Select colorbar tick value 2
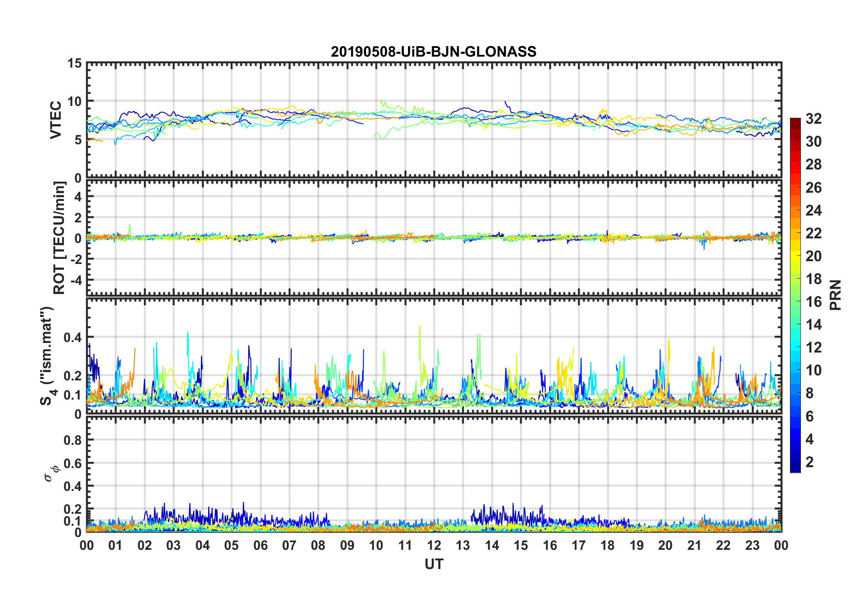The image size is (868, 590). (x=810, y=462)
